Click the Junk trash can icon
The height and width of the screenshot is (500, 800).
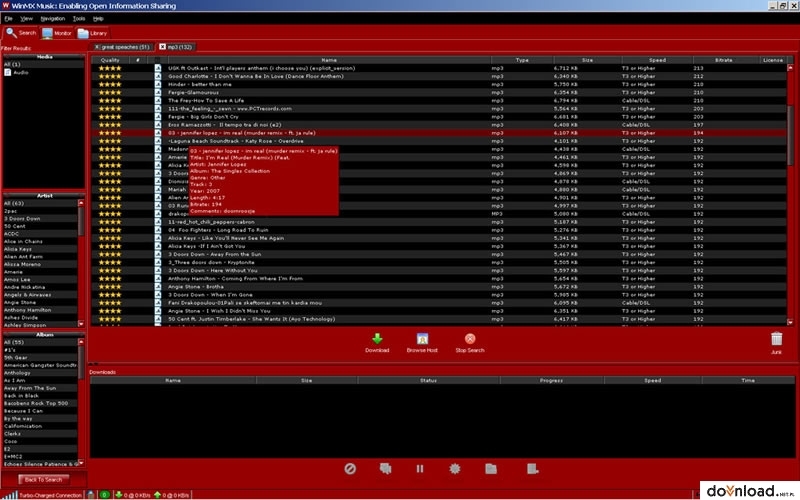point(776,339)
